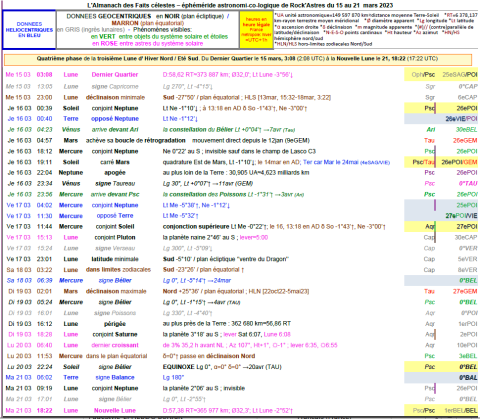Image resolution: width=480 pixels, height=419 pixels.
Task: Click the blue "DONNEES HELIOCENTRIQUES EN BLEU" box
Action: pyautogui.click(x=29, y=30)
